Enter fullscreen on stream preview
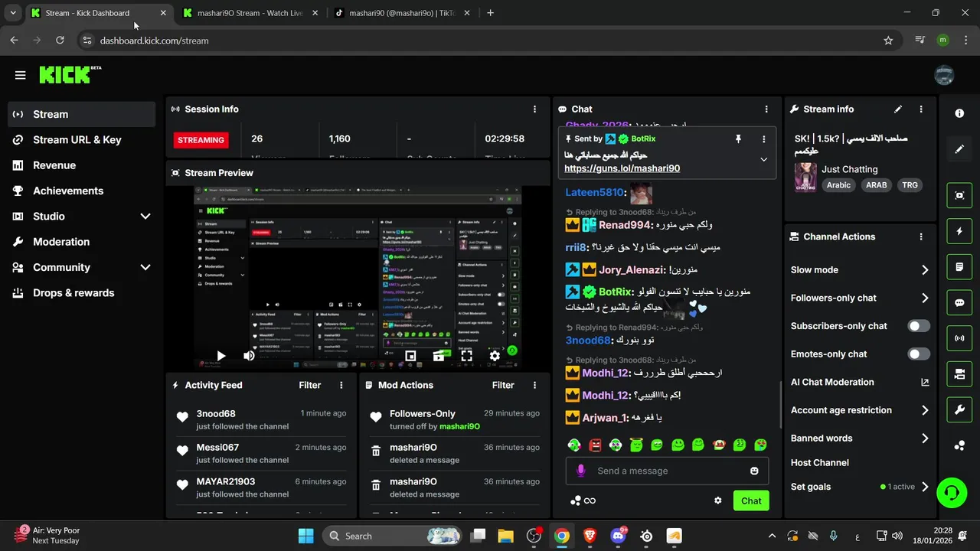 466,356
